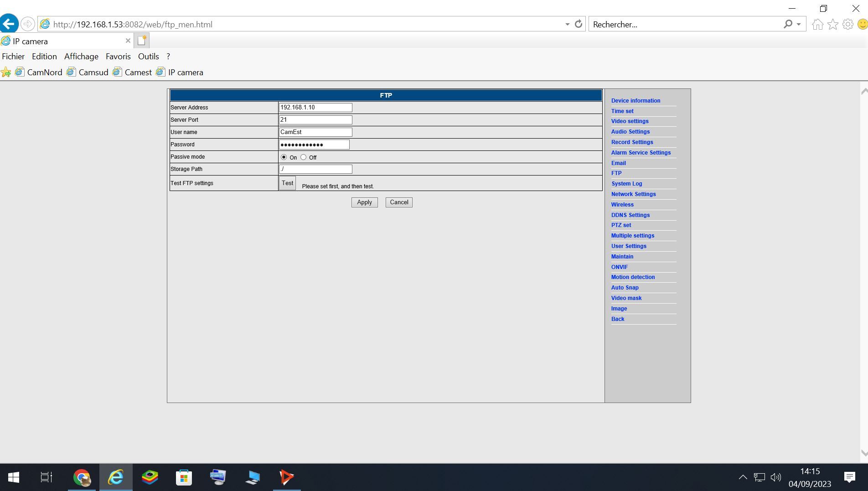868x491 pixels.
Task: Select Passive mode Off radio button
Action: point(304,157)
